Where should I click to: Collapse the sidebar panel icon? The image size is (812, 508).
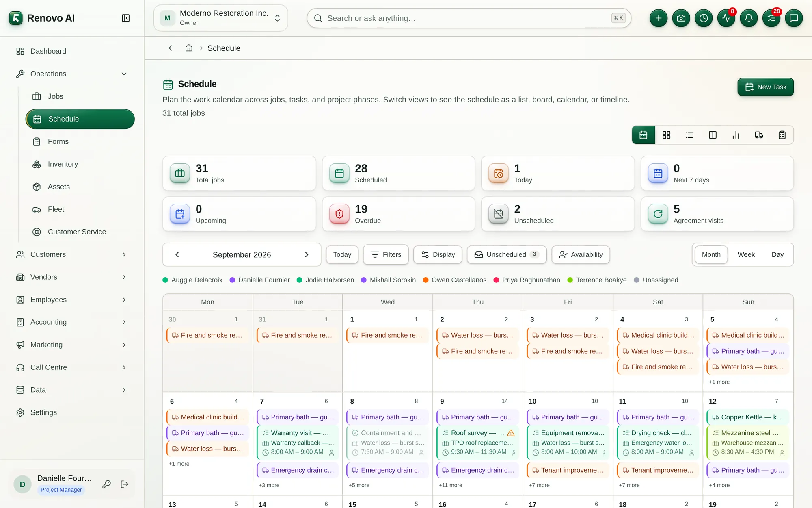pos(125,18)
